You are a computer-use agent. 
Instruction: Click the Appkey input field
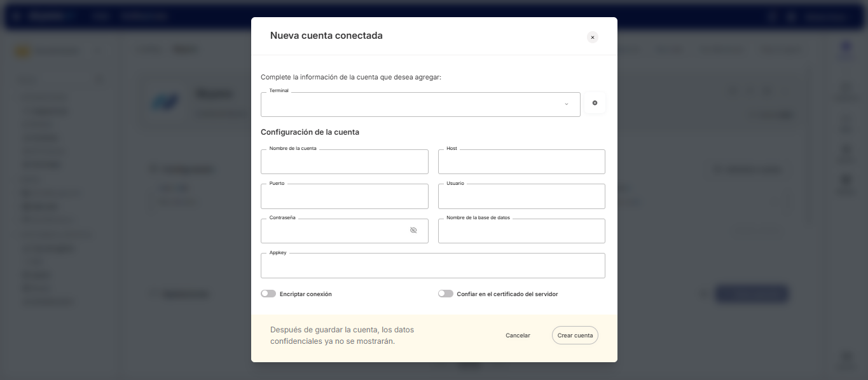tap(432, 266)
